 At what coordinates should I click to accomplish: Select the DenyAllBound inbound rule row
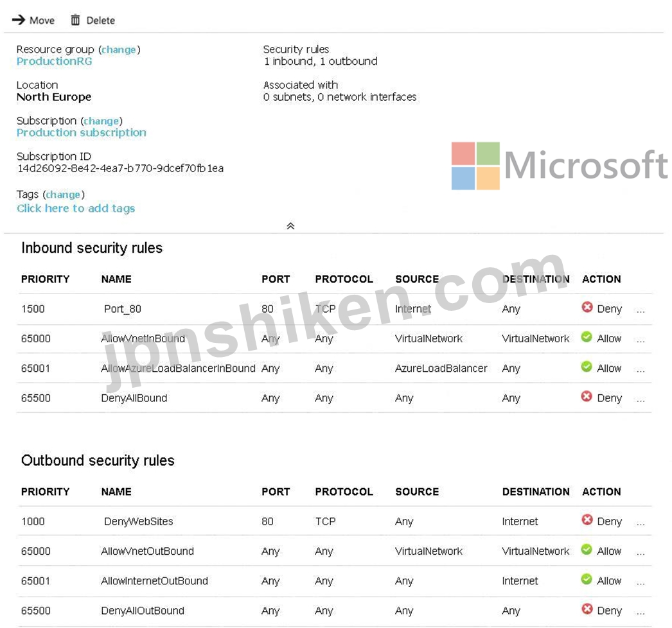pos(134,398)
